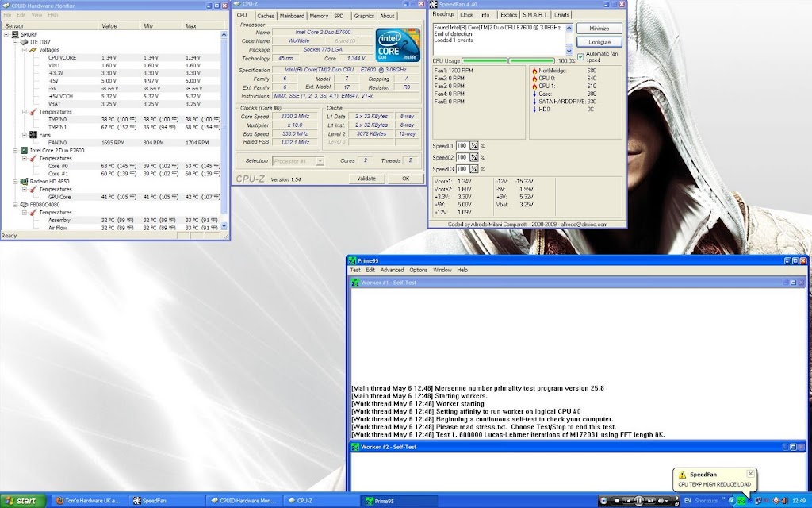Click the FB080C4080 hard drive icon
Image resolution: width=812 pixels, height=508 pixels.
24,205
